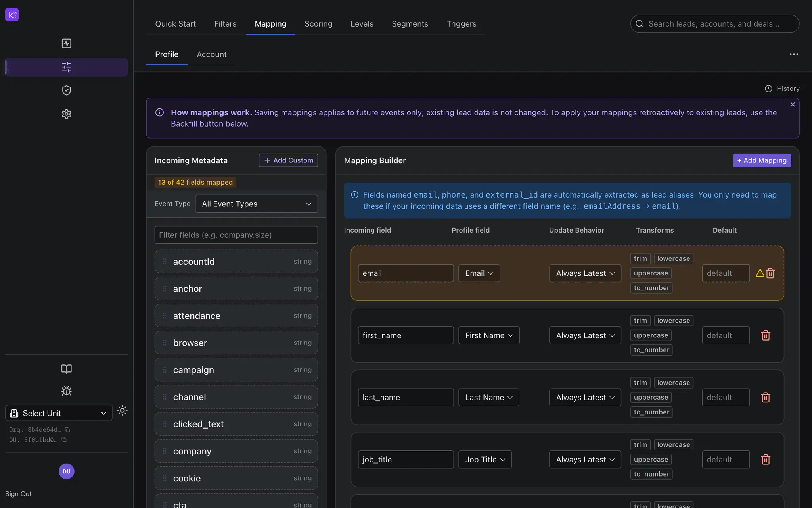Click info icon in lead aliases notice
812x508 pixels.
355,195
